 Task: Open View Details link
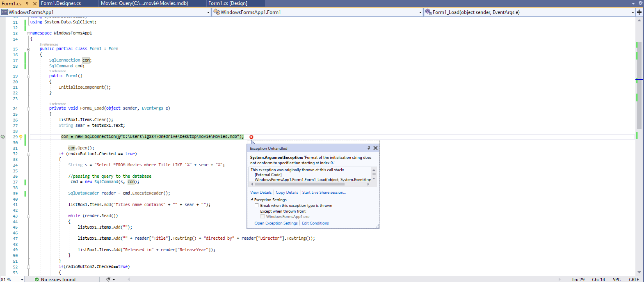[x=261, y=193]
